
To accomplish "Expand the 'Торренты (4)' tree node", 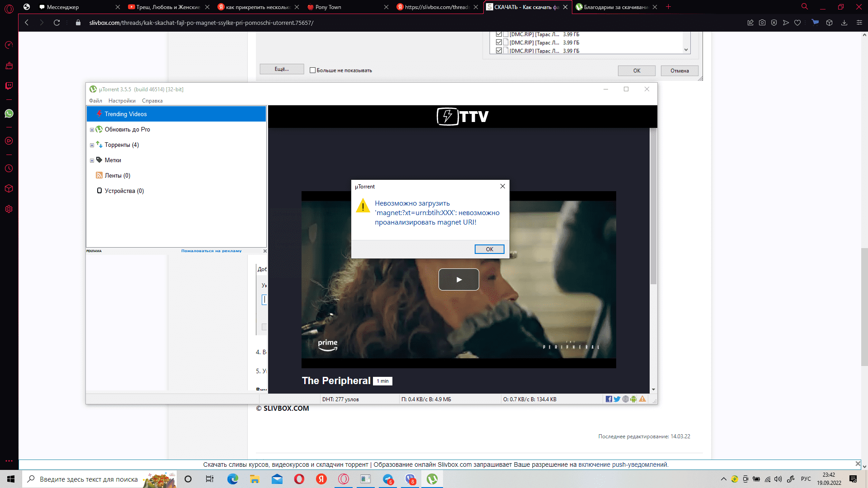I will tap(92, 145).
